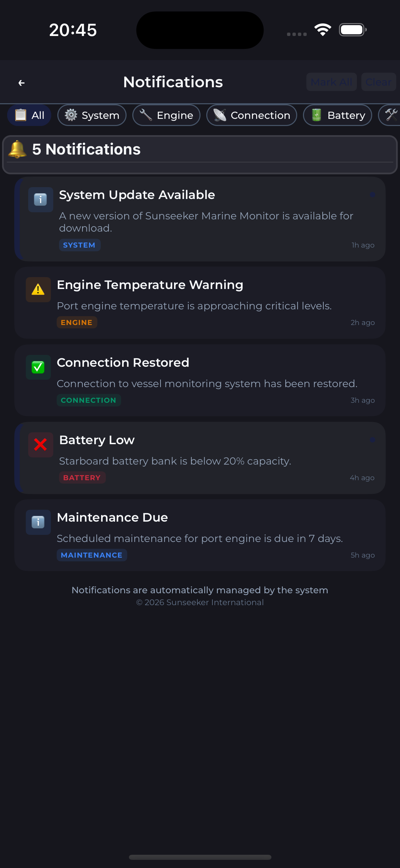Expand the Engine Temperature Warning notification

(200, 302)
